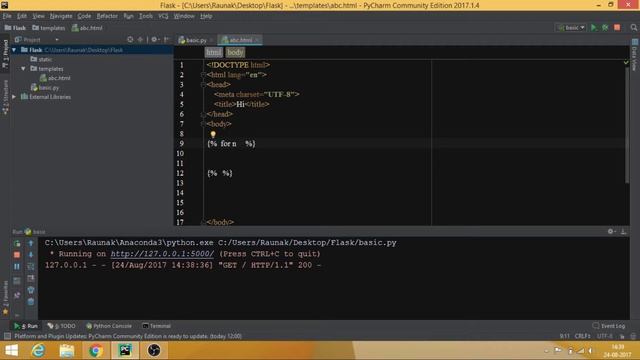Open the Tools menu

click(x=146, y=16)
